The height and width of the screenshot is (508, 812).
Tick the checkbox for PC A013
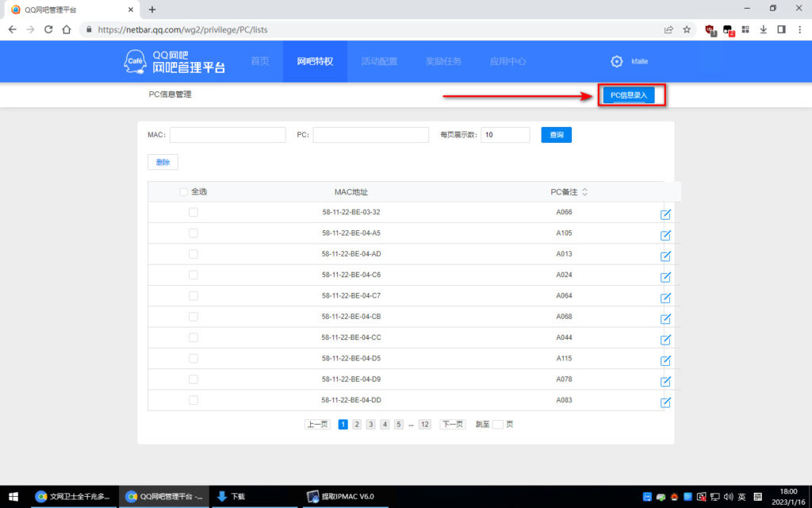click(x=193, y=255)
